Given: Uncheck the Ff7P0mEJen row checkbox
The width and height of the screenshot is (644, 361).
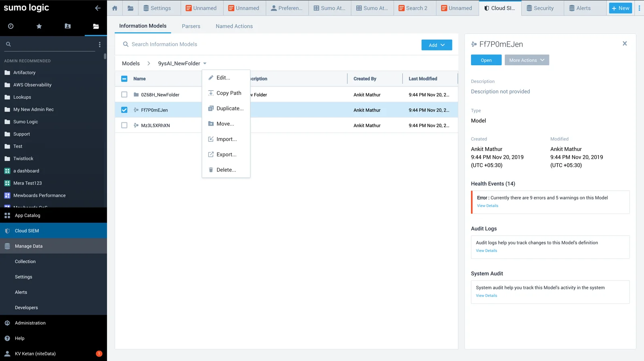Looking at the screenshot, I should [124, 110].
